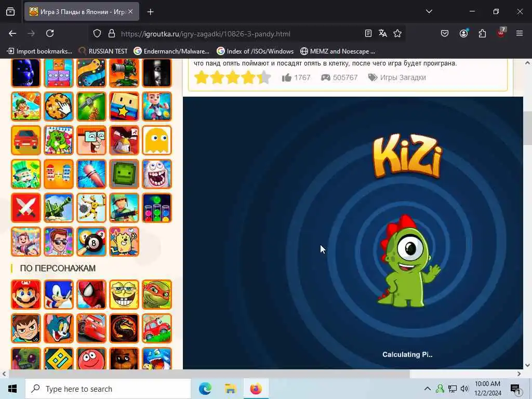This screenshot has height=399, width=532.
Task: Click the page vertical scrollbar thumb
Action: 527,128
